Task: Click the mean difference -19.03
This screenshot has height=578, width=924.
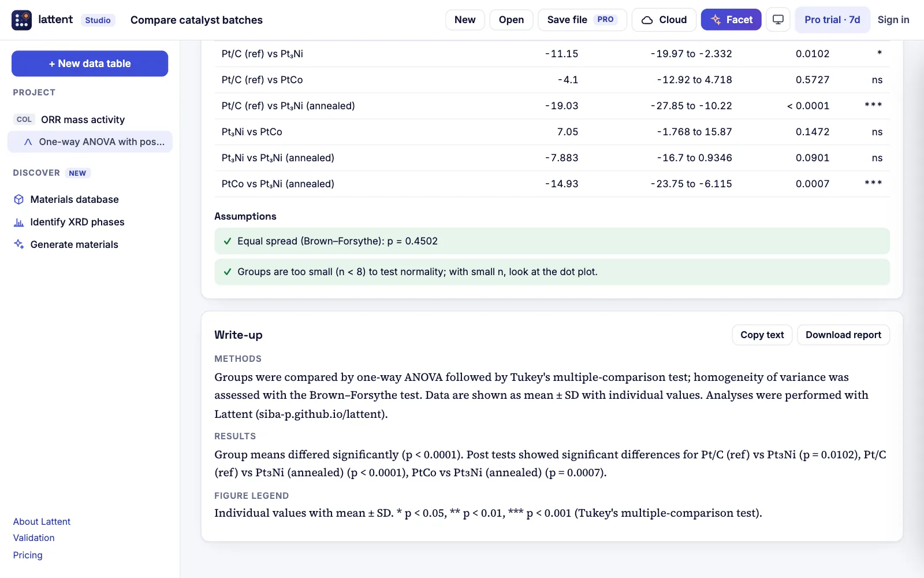Action: 561,106
